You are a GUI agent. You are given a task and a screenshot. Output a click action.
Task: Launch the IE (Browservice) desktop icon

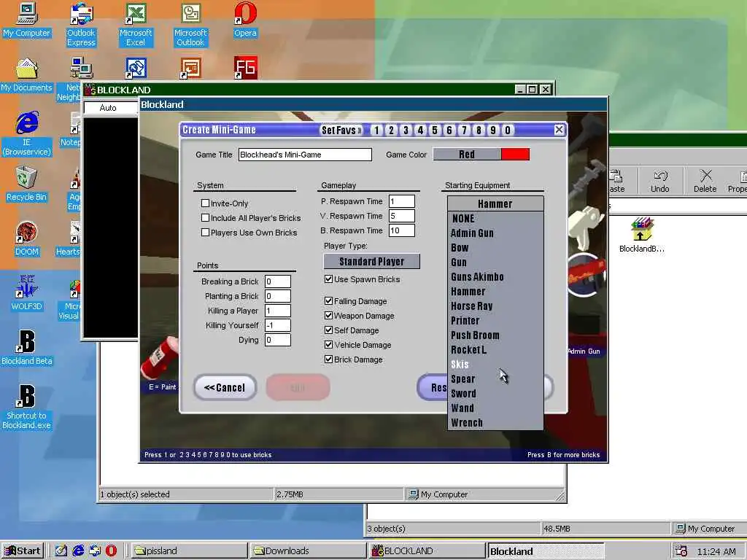tap(27, 133)
